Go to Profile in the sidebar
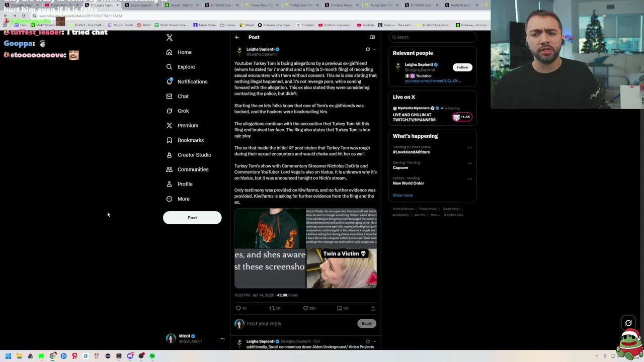This screenshot has height=362, width=644. [180, 184]
